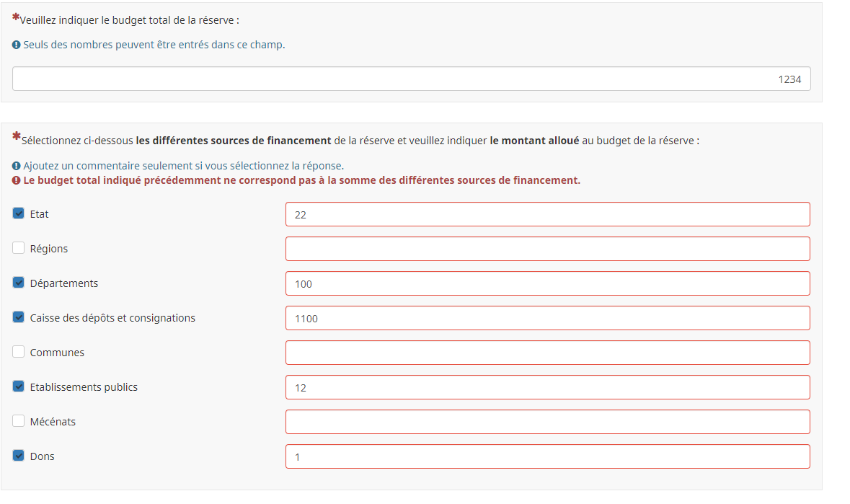
Task: Tick the Mécénats checkbox
Action: (19, 421)
